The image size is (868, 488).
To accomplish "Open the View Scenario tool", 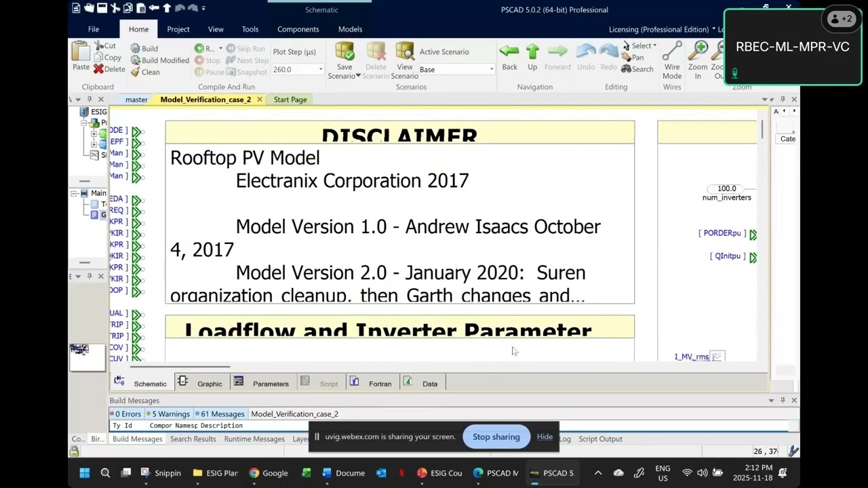I will click(404, 52).
